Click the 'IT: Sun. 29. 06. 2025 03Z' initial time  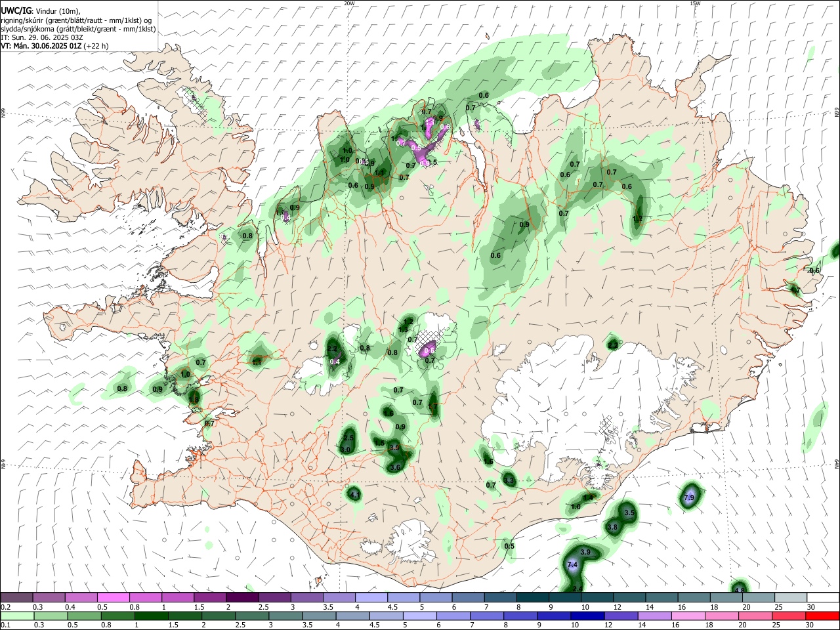coord(42,37)
